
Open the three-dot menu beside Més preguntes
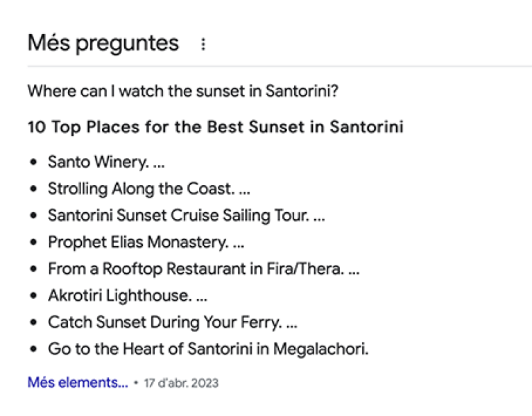click(203, 44)
